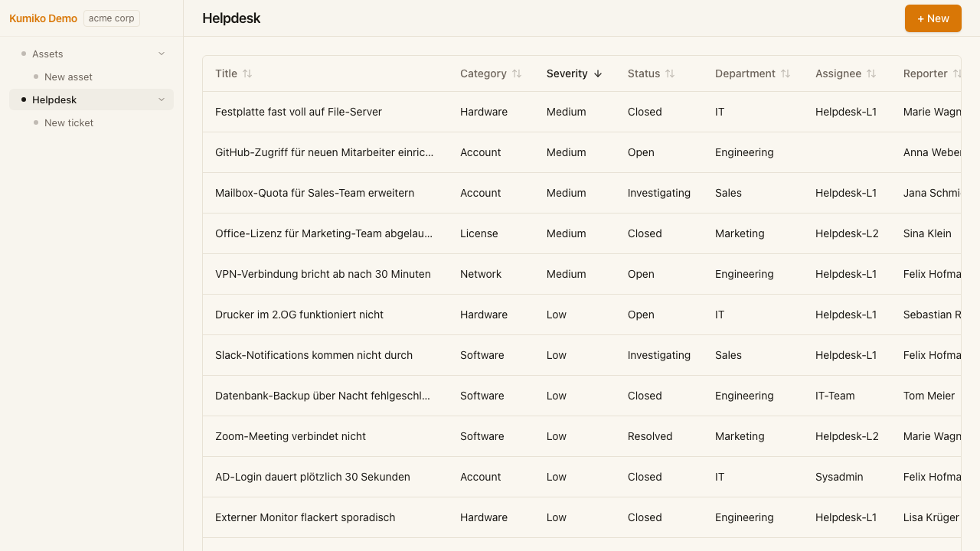Click the Network category cell
Image resolution: width=980 pixels, height=551 pixels.
click(x=481, y=274)
